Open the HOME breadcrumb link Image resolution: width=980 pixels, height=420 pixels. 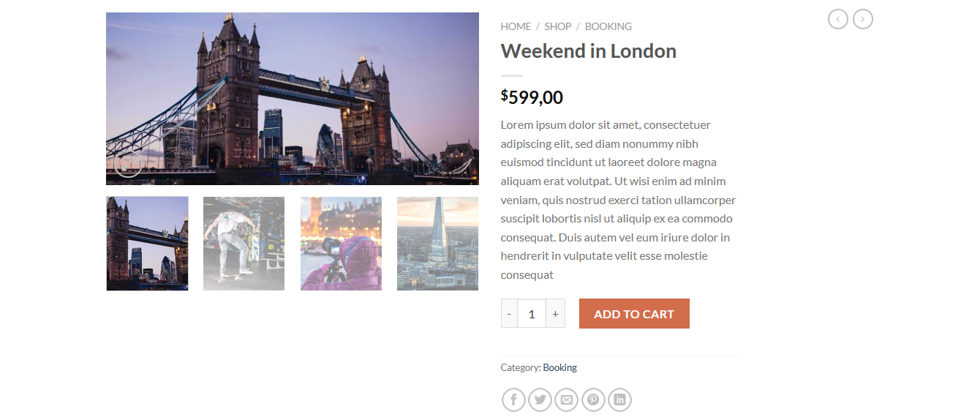pyautogui.click(x=516, y=26)
